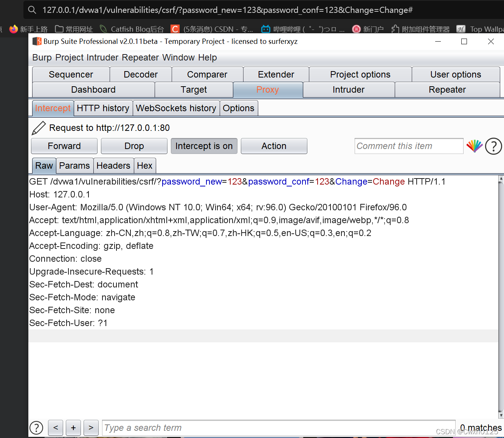
Task: Click the scrollbar up arrow
Action: [x=501, y=178]
